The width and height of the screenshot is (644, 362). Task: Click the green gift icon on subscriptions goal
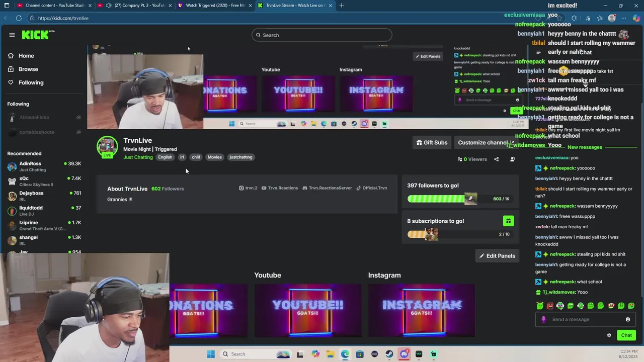(508, 221)
